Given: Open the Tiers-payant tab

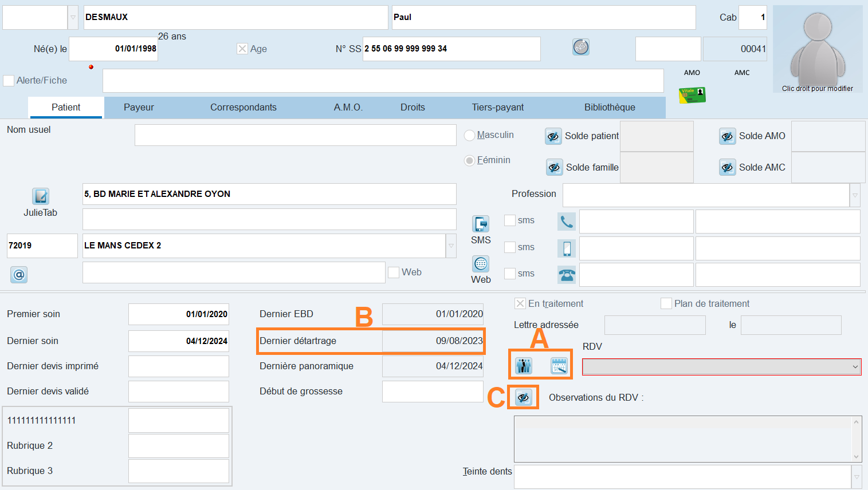Looking at the screenshot, I should 497,107.
